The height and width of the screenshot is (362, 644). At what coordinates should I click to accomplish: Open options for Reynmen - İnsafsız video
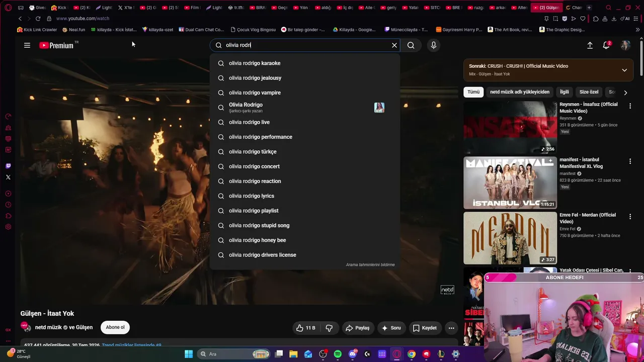point(630,106)
